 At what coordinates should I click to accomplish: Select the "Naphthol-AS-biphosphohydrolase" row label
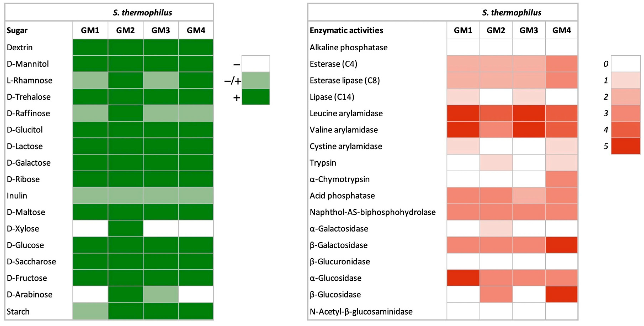tap(372, 212)
